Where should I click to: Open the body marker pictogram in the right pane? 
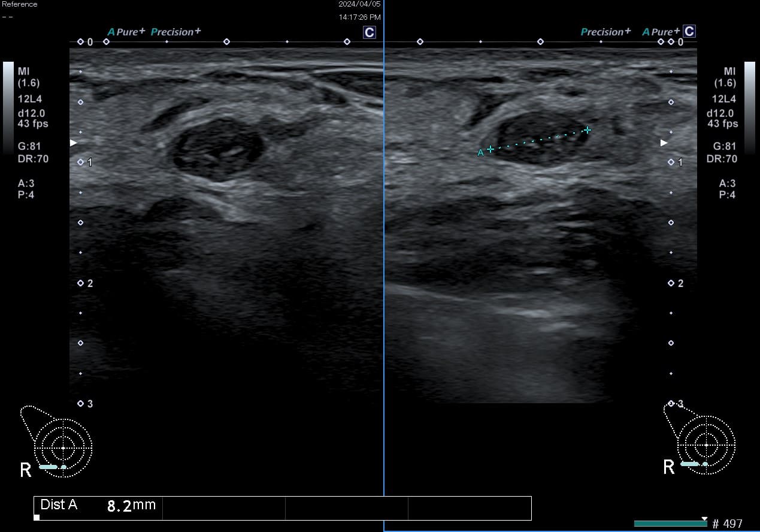tap(700, 440)
